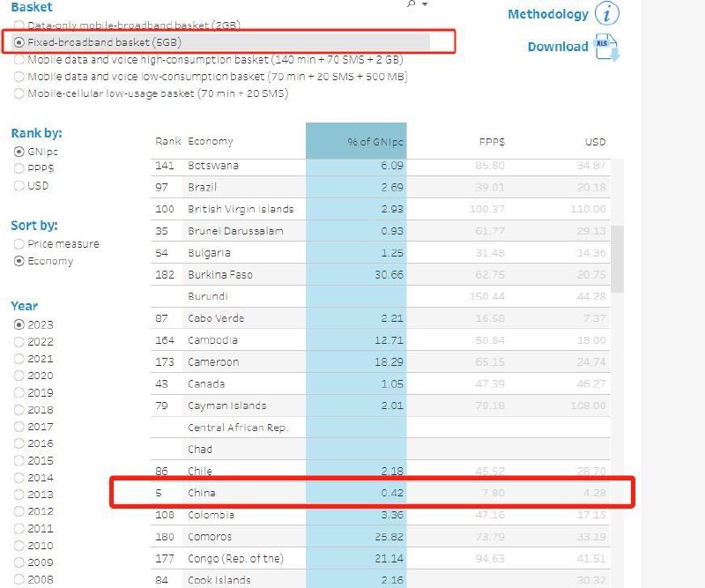The width and height of the screenshot is (705, 588).
Task: Rank by USD radio button
Action: pos(19,185)
